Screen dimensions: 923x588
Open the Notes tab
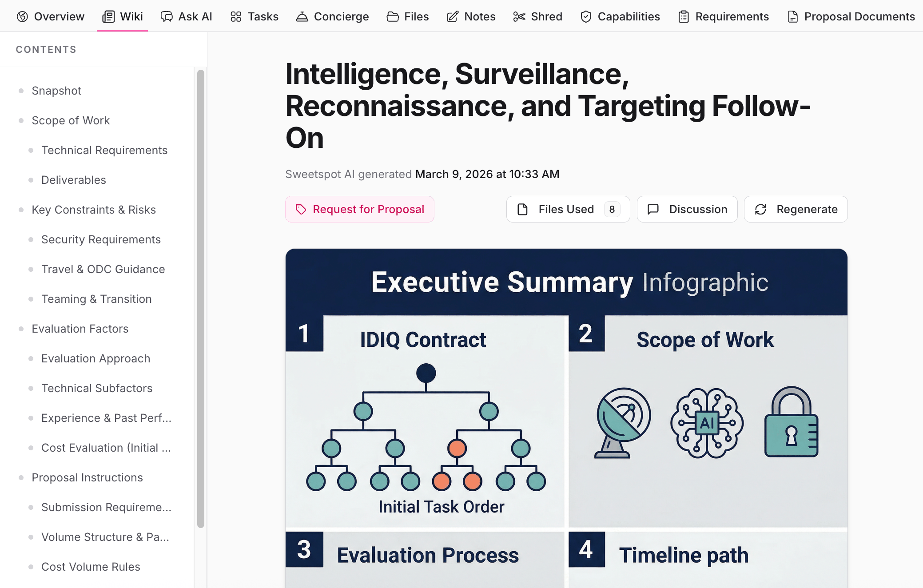[x=471, y=16]
